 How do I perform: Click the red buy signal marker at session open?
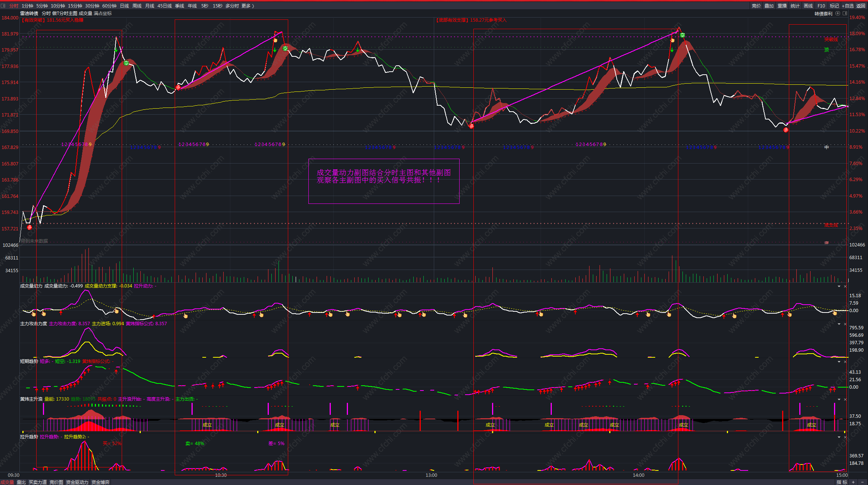29,227
